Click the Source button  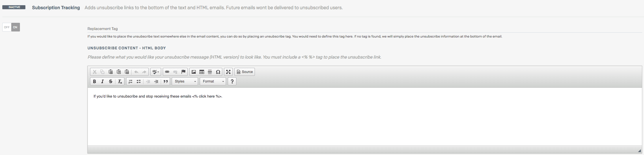point(244,72)
